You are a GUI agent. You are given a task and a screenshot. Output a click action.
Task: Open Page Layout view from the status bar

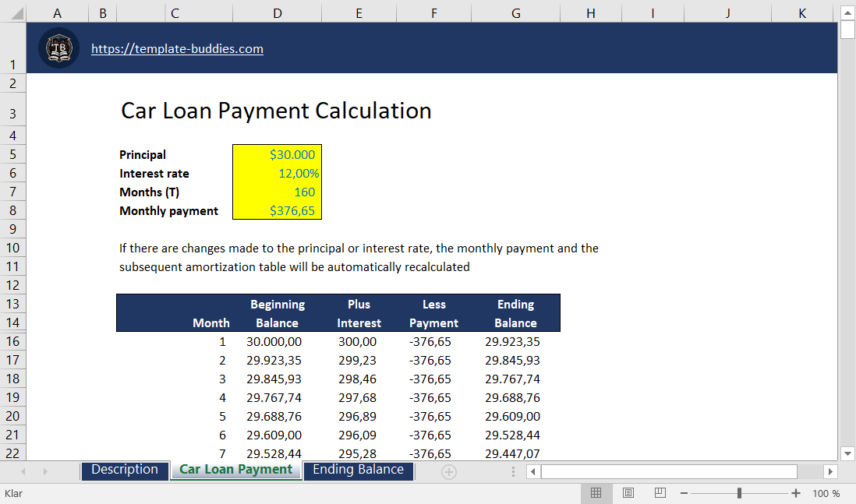click(x=628, y=493)
